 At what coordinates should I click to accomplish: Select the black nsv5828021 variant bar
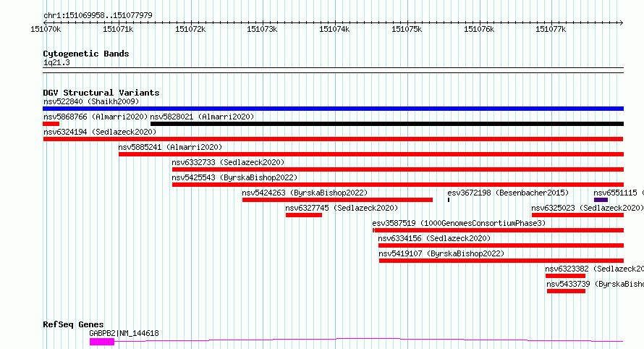387,124
